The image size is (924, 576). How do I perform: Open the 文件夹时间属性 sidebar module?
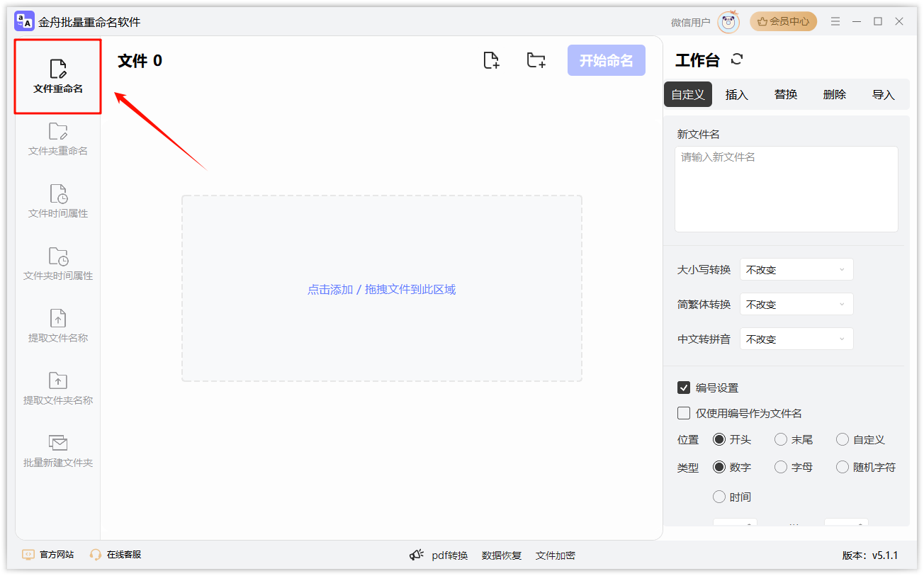pyautogui.click(x=58, y=264)
